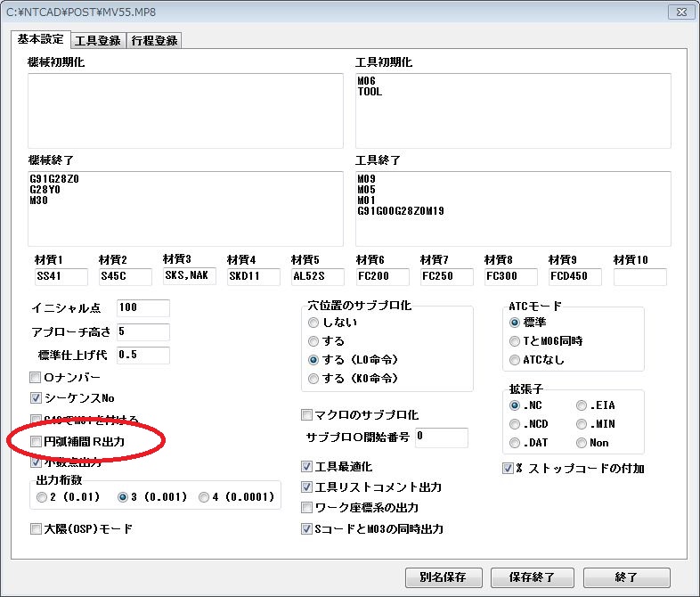Image resolution: width=700 pixels, height=597 pixels.
Task: Click the 材質1 field containing SS41
Action: (x=61, y=277)
